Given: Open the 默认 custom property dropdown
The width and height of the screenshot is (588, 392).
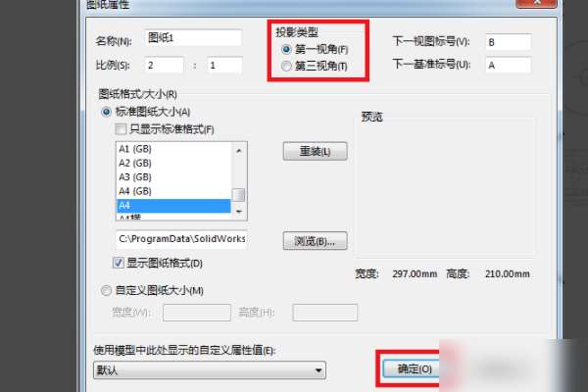Looking at the screenshot, I should (210, 370).
